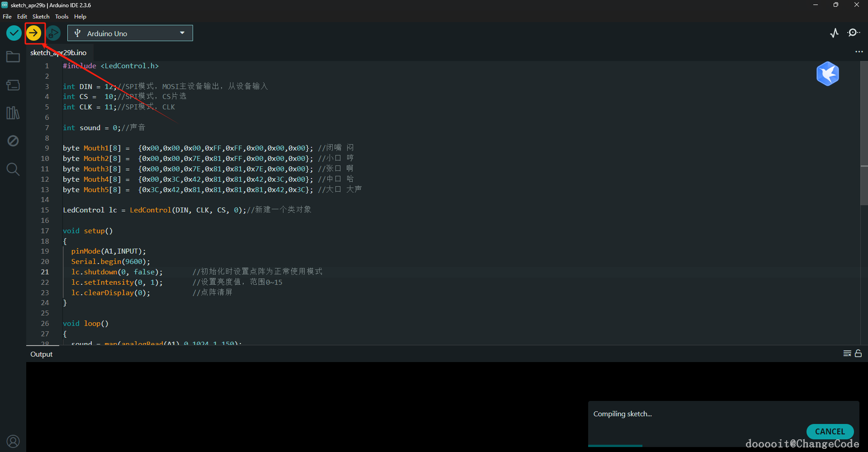Open the Serial Plotter
The width and height of the screenshot is (868, 452).
coord(834,33)
